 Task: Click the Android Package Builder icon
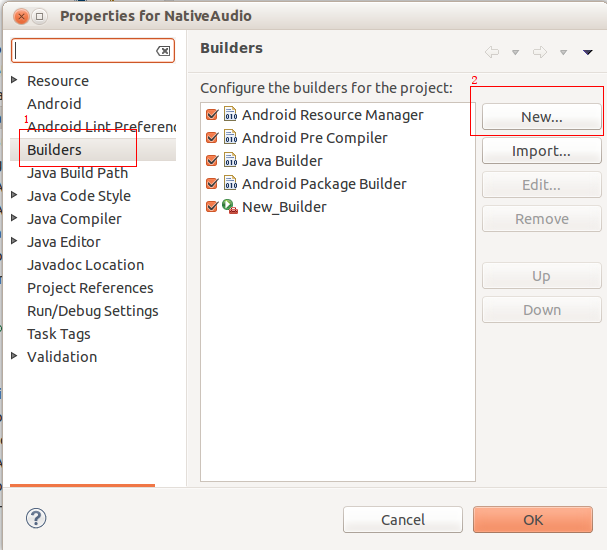tap(231, 183)
